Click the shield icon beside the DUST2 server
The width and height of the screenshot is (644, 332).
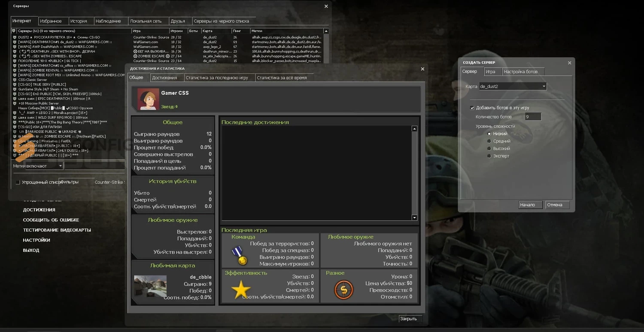14,38
